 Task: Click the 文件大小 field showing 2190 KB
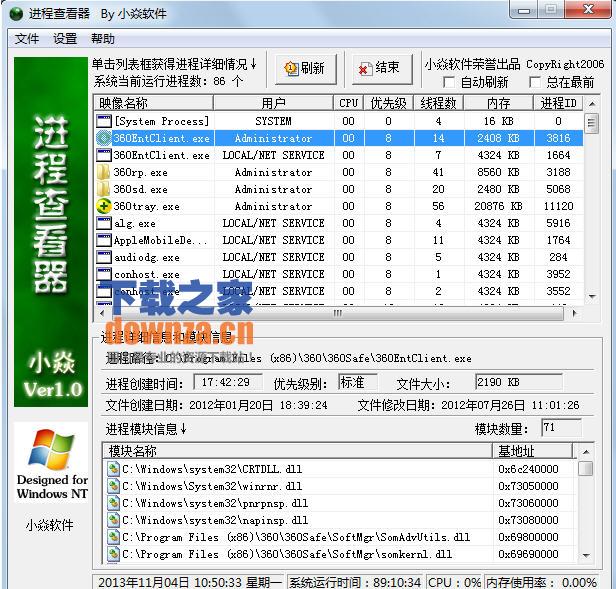click(x=507, y=383)
